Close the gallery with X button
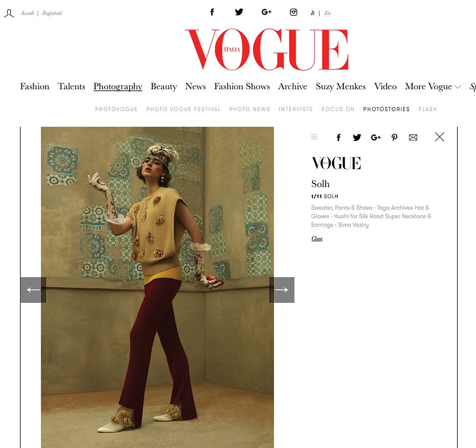 pyautogui.click(x=439, y=137)
